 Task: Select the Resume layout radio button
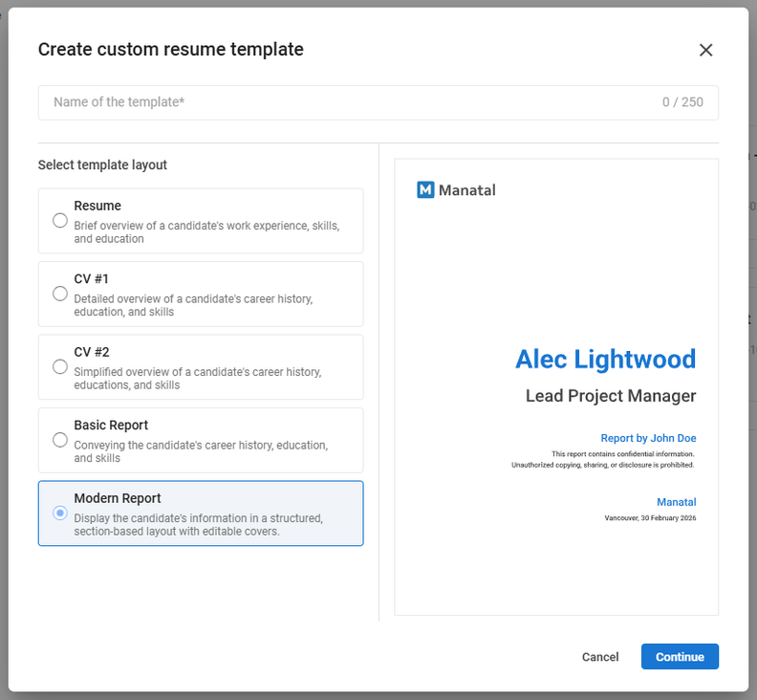point(60,221)
